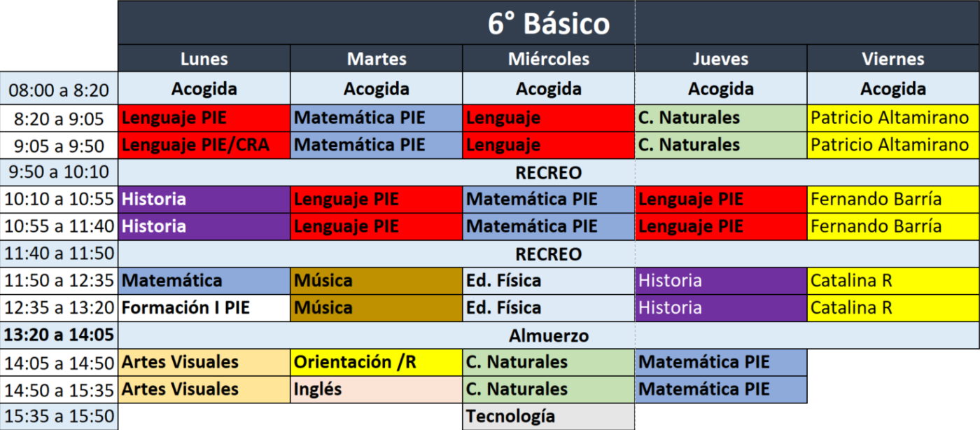Image resolution: width=980 pixels, height=430 pixels.
Task: Select the Lunes column header
Action: (204, 60)
